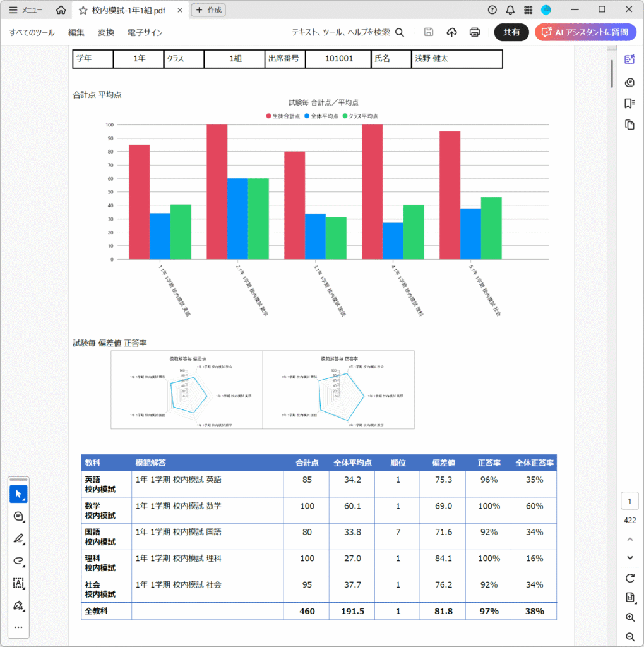644x647 pixels.
Task: Open the メニュー hamburger menu
Action: 26,10
